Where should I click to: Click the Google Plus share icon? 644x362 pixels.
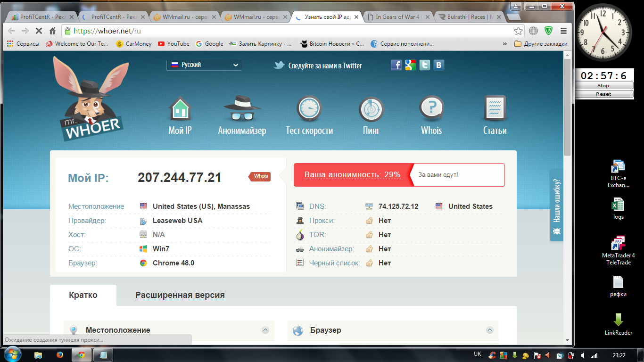tap(411, 65)
